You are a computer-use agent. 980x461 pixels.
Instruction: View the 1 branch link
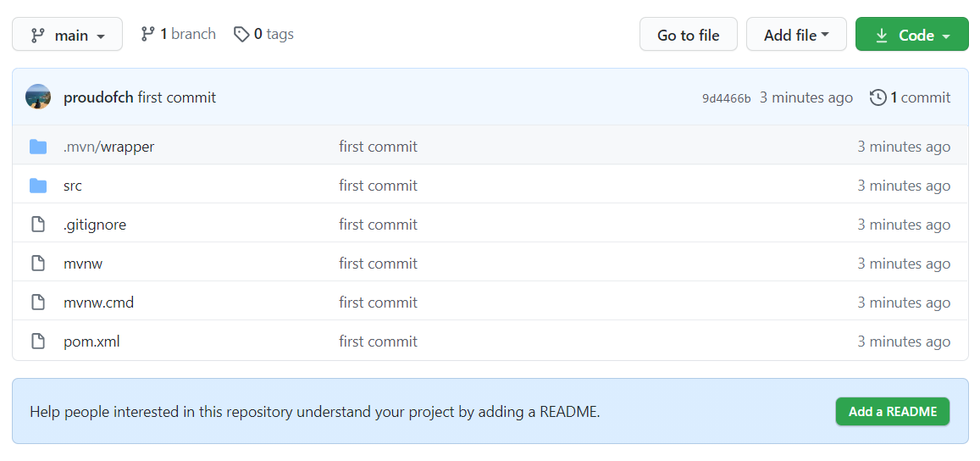point(178,34)
